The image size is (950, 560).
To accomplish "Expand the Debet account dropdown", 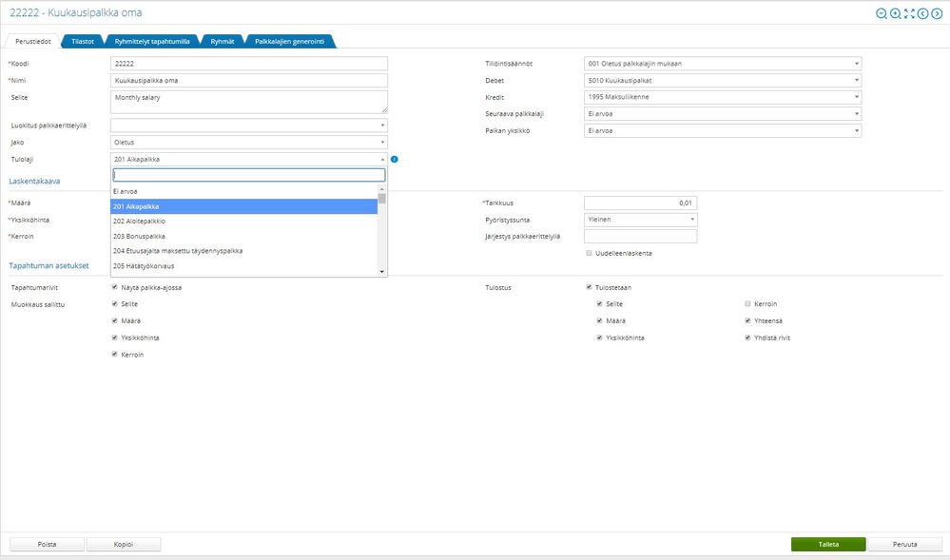I will 723,81.
